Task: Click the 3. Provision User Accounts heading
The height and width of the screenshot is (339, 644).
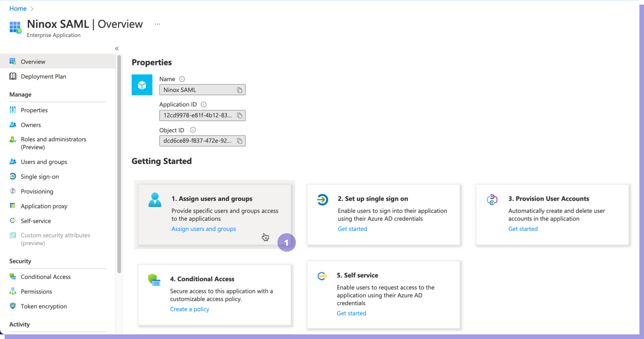Action: tap(548, 199)
